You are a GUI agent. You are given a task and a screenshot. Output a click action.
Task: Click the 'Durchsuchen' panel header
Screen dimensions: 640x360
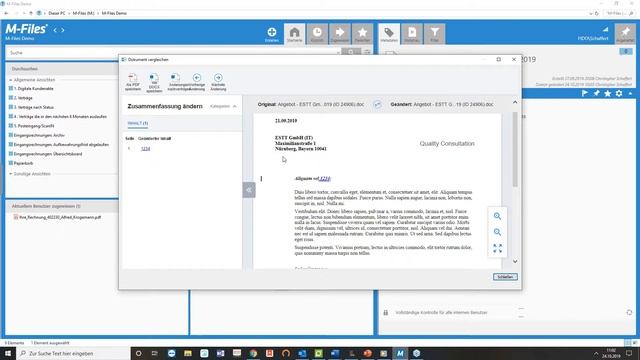tap(62, 69)
